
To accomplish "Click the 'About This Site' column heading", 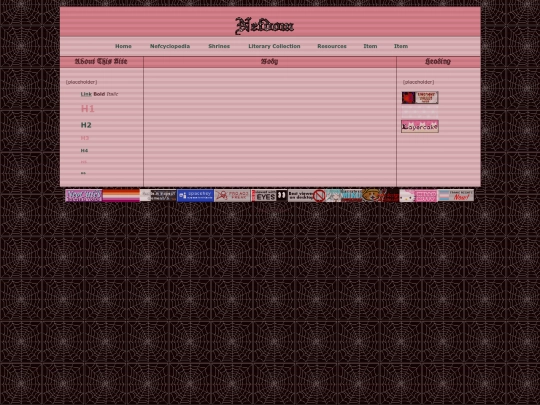I will (x=101, y=62).
